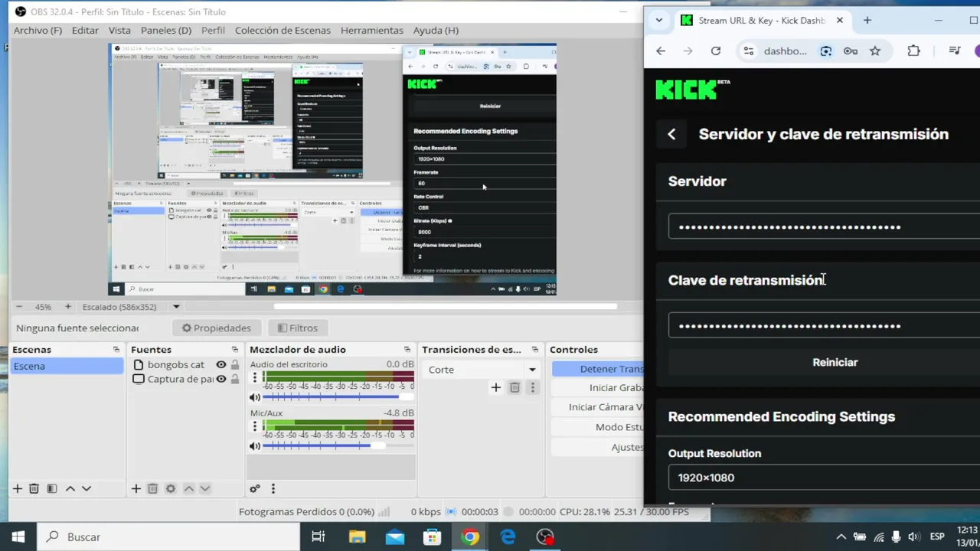
Task: Open the Herramientas menu in OBS
Action: 372,31
